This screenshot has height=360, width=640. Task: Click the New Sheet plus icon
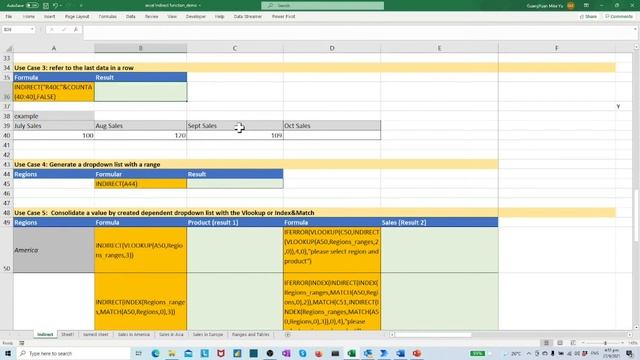[x=287, y=335]
